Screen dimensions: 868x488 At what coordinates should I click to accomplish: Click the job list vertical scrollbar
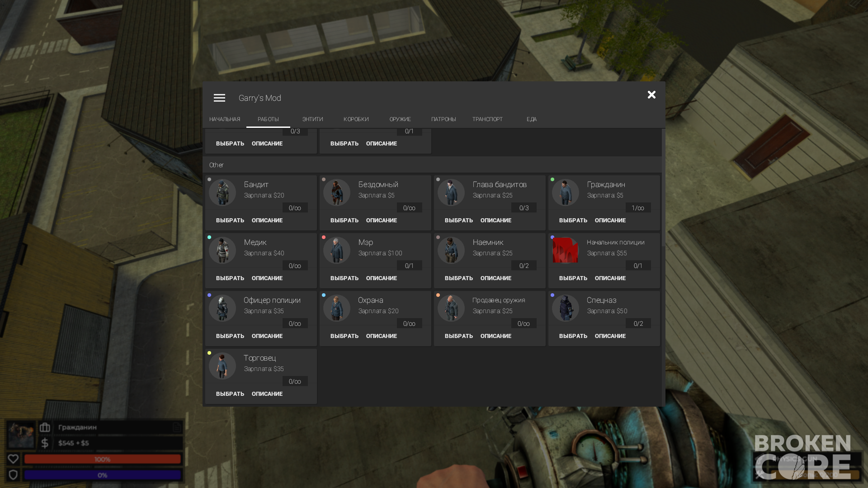click(x=663, y=188)
